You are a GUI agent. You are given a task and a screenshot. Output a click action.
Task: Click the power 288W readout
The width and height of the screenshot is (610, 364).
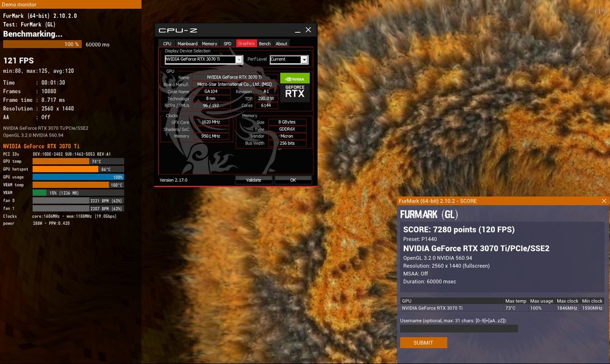tap(51, 224)
